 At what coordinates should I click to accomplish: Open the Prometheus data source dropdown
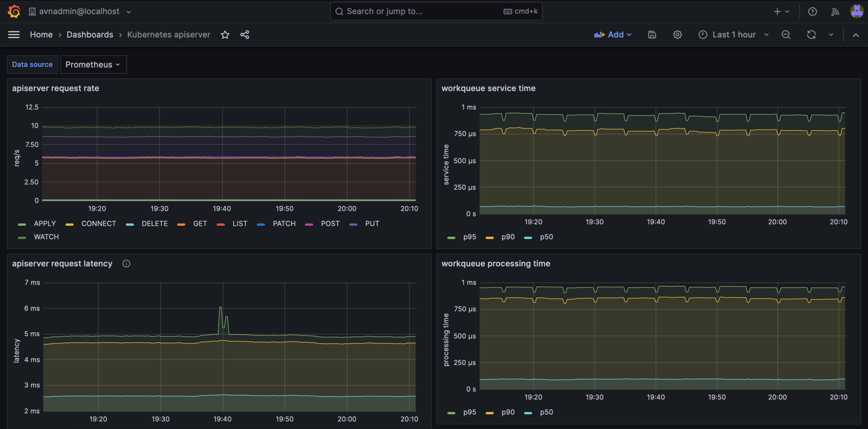tap(93, 64)
